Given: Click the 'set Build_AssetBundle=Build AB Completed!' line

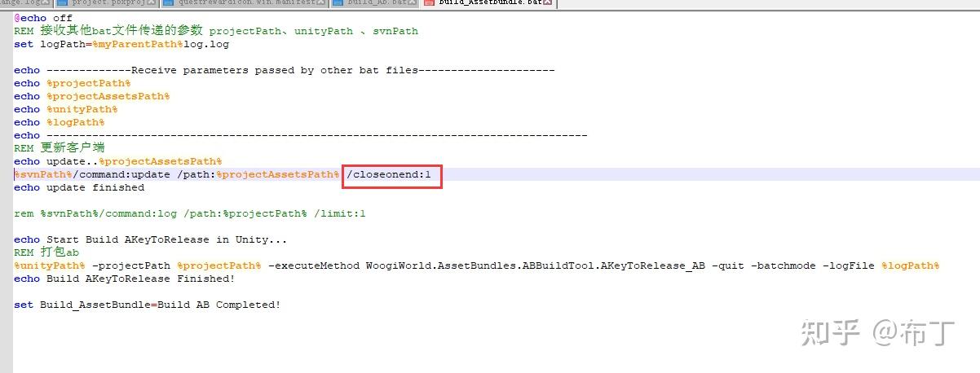Looking at the screenshot, I should click(148, 305).
